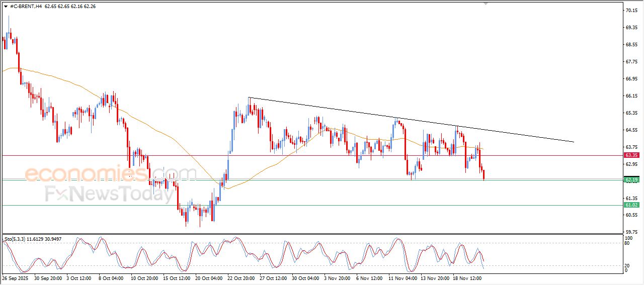Select the green 61.02 price label
The width and height of the screenshot is (644, 285).
point(631,205)
